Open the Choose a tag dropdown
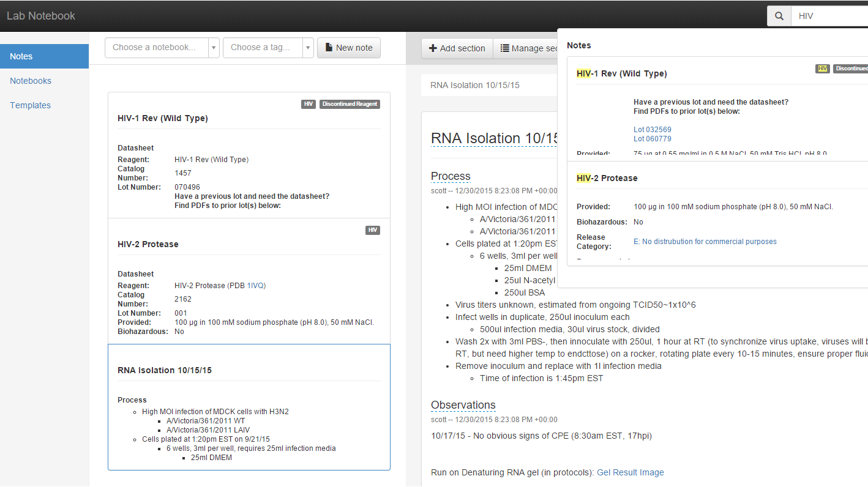Image resolution: width=868 pixels, height=487 pixels. pos(268,48)
